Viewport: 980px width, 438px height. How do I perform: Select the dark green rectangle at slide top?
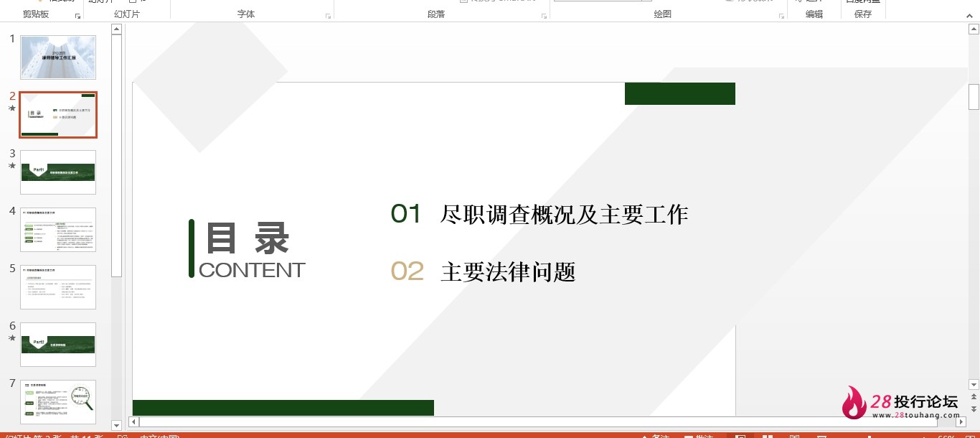(x=680, y=93)
